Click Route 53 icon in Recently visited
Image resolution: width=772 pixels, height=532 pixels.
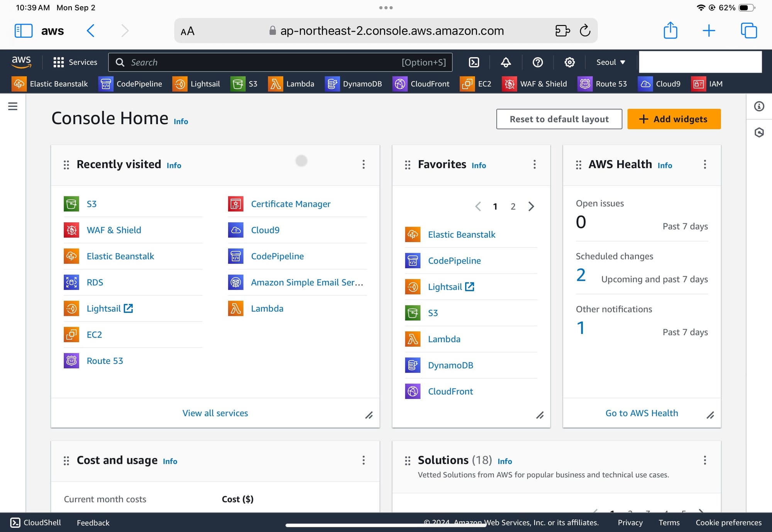(x=71, y=361)
